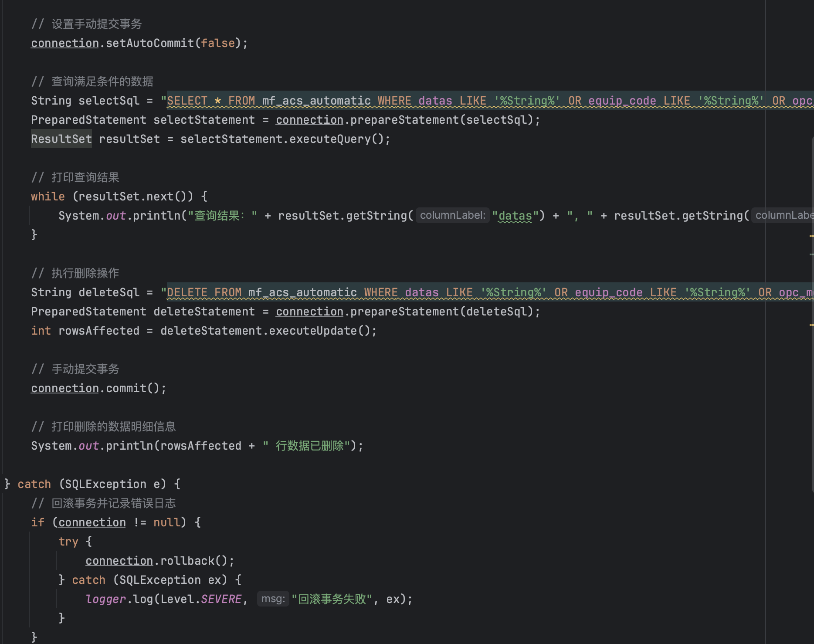Click the highlighted ResultSet type
This screenshot has width=814, height=644.
coord(61,139)
